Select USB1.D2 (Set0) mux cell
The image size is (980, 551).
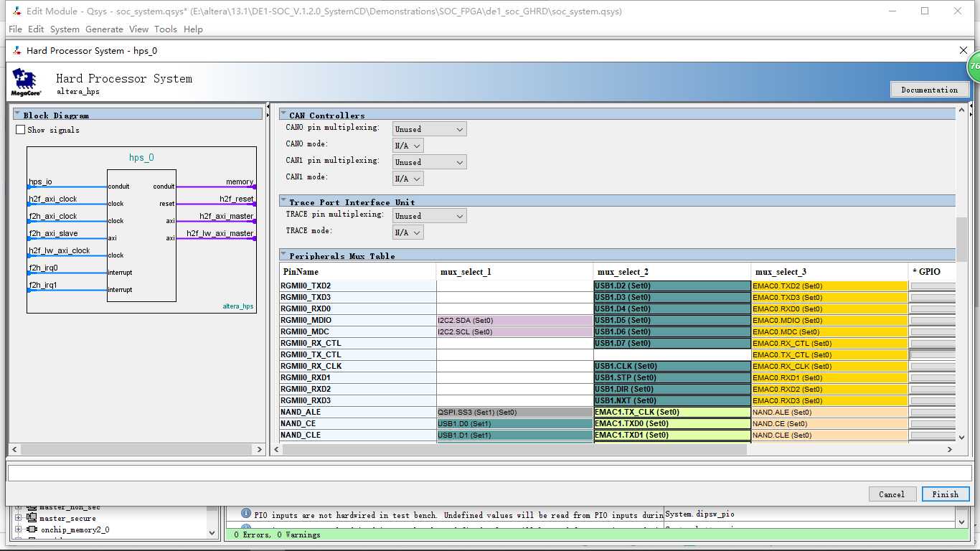point(672,286)
